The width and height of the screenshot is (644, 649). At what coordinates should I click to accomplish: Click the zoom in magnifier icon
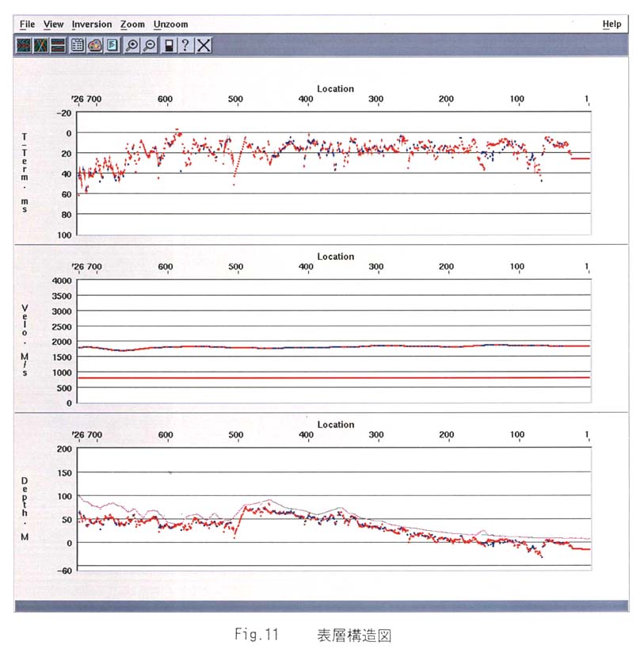(132, 45)
